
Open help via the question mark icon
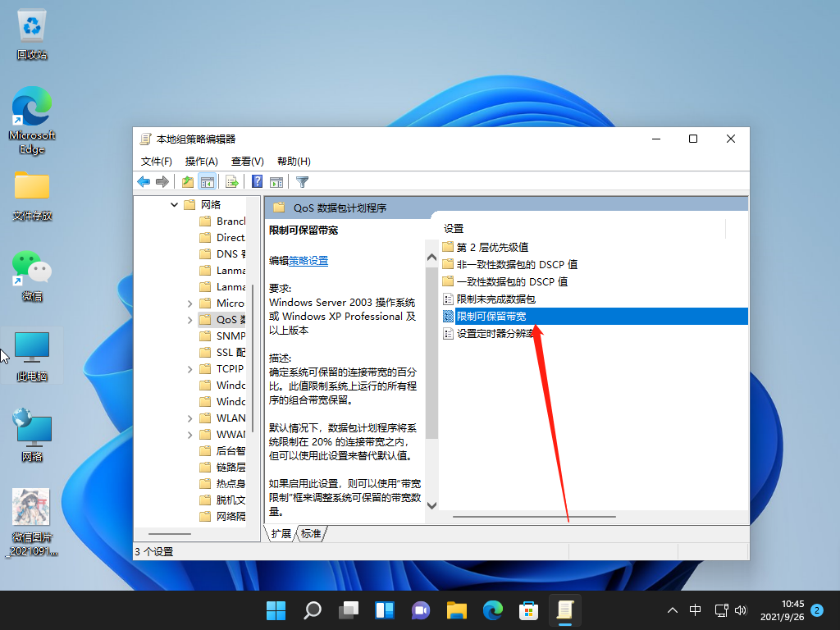point(255,181)
